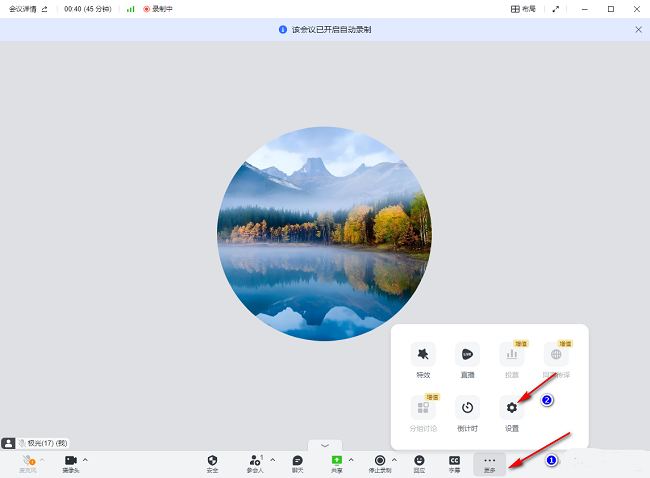Open the 回应 reactions

[x=420, y=463]
